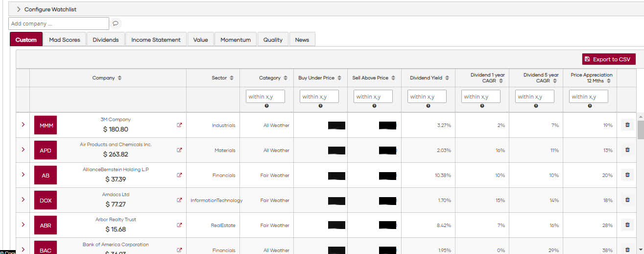
Task: Click the table vertical scrollbar thumb
Action: coord(641,130)
